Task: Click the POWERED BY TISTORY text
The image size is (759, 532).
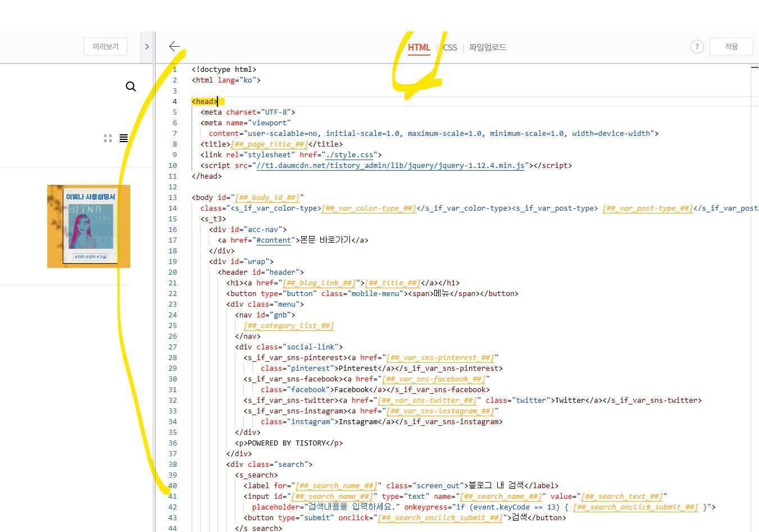Action: click(x=287, y=443)
